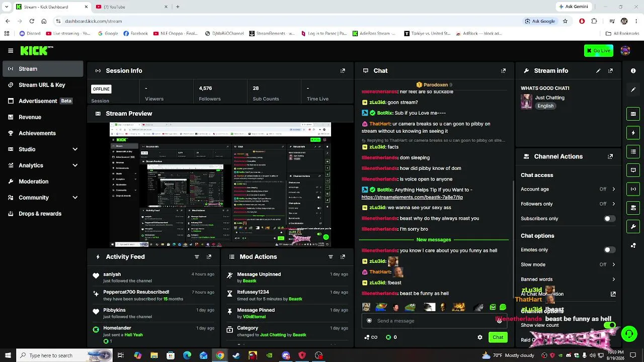Open Slow mode options

568,264
